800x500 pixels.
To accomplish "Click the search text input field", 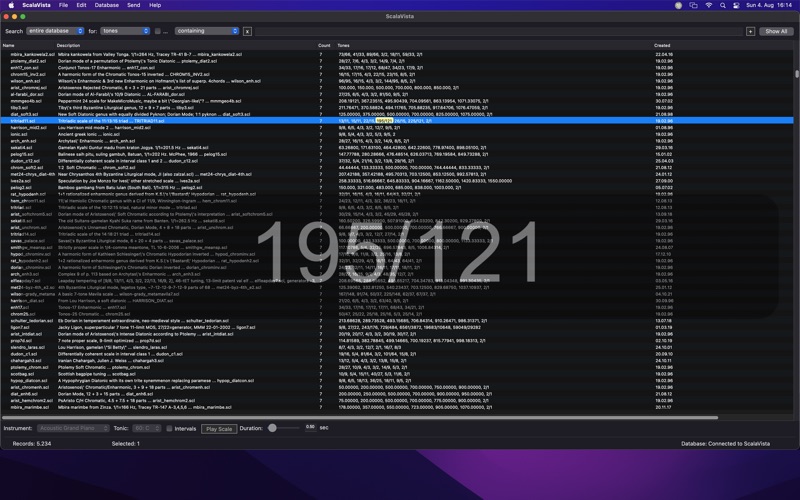I will (x=499, y=32).
